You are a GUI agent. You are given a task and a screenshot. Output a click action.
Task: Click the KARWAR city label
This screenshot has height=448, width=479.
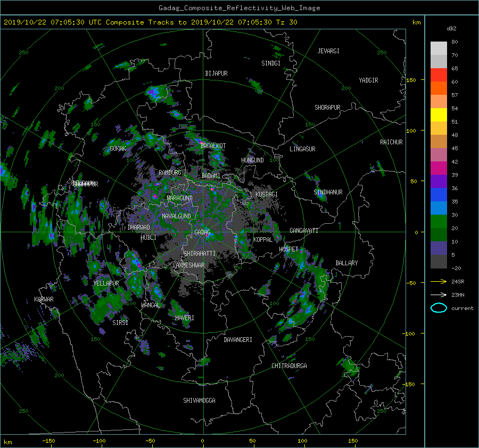(44, 299)
